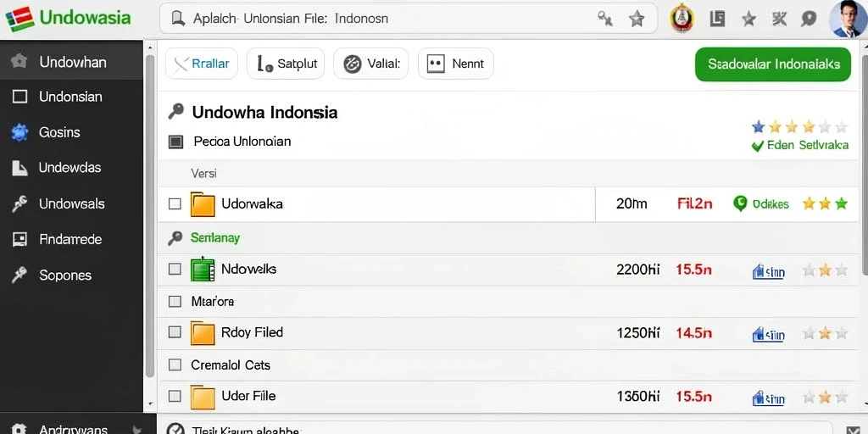The height and width of the screenshot is (434, 868).
Task: Click the Undowasia logo icon
Action: pyautogui.click(x=19, y=19)
